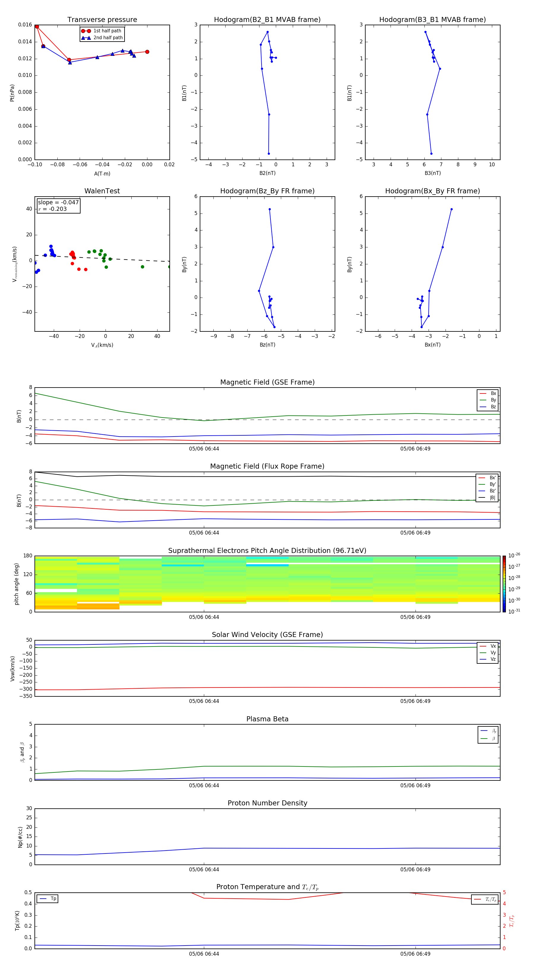Click the 'pitch angle (deg)' axis label
Viewport: 535px width, 980px height.
(x=16, y=584)
